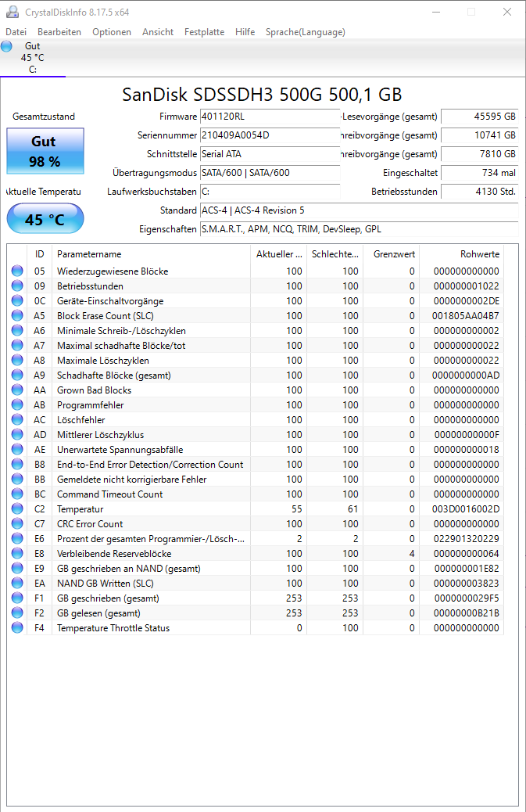Click status orb for Block Erase Count row
This screenshot has height=812, width=526.
[x=17, y=315]
